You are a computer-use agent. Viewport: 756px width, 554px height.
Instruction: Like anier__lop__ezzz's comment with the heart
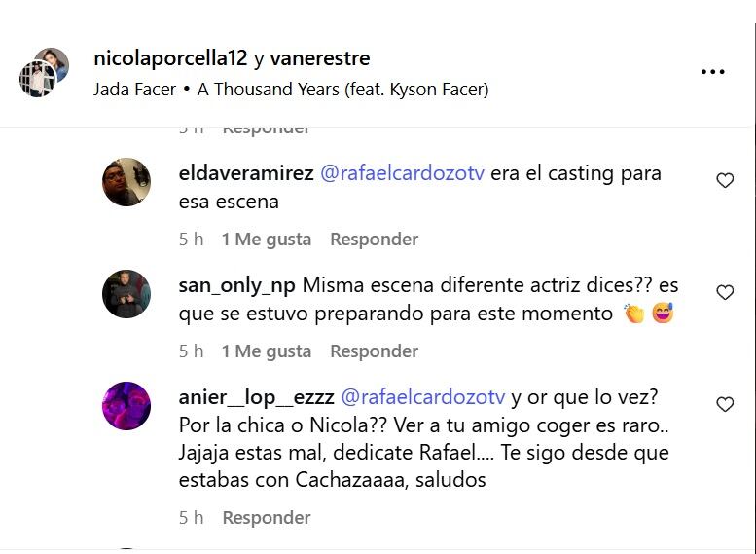(x=725, y=404)
